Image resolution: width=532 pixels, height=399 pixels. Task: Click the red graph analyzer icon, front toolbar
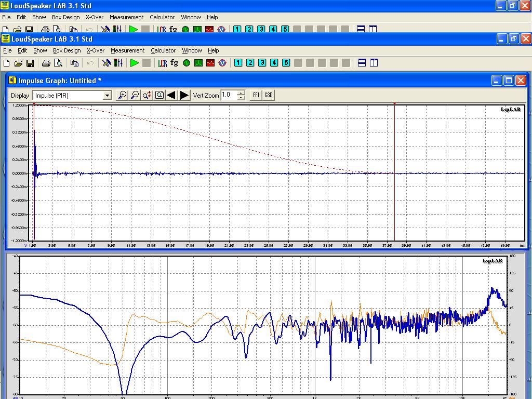pos(210,63)
